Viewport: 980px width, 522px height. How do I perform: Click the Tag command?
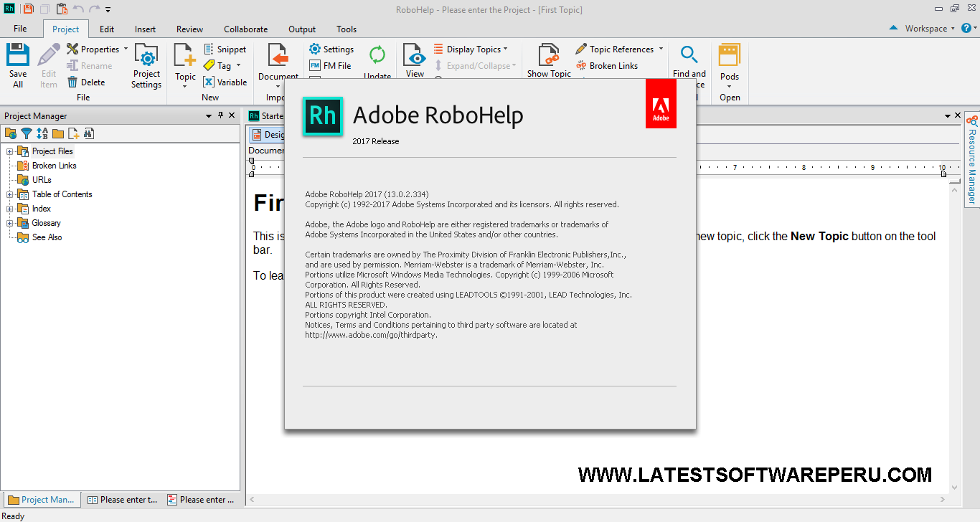point(217,66)
